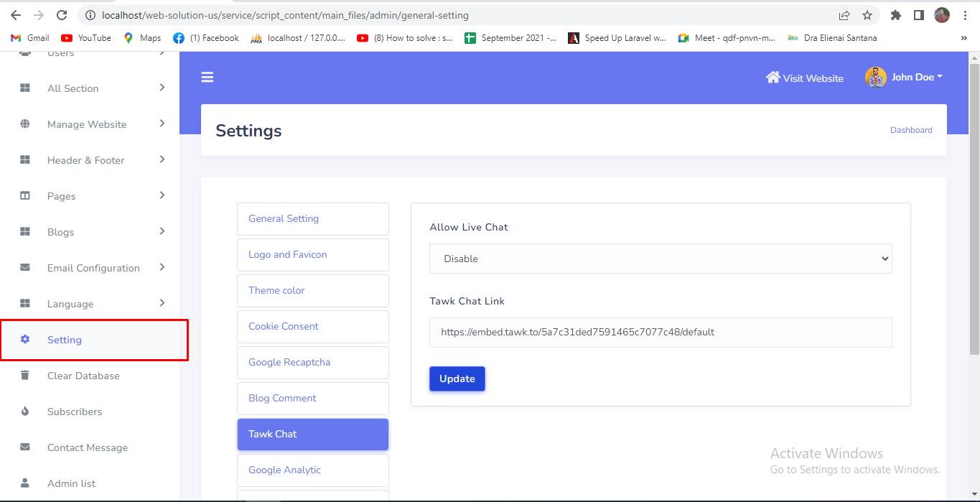Follow the Dashboard breadcrumb link
This screenshot has height=502, width=980.
click(x=911, y=130)
